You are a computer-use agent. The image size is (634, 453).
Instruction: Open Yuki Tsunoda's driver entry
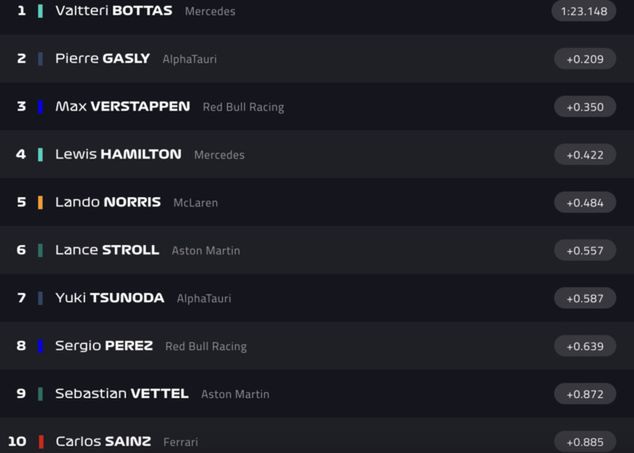[110, 298]
